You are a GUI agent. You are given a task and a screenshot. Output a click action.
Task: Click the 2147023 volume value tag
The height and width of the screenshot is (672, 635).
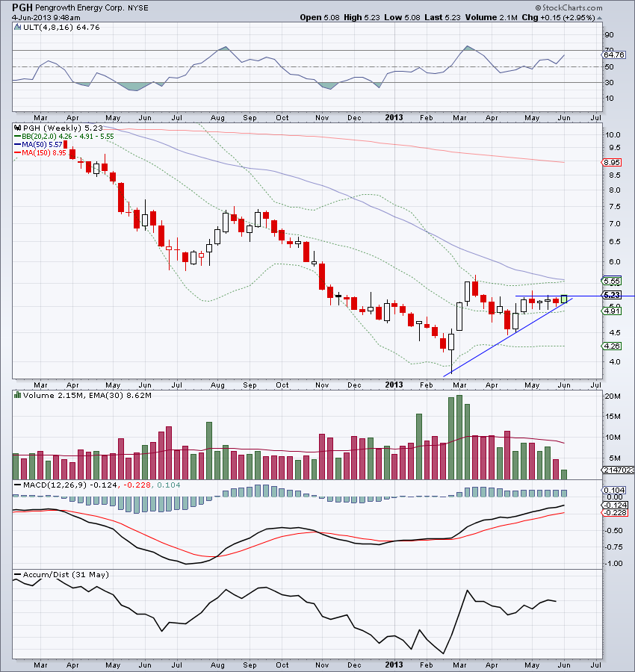[617, 470]
